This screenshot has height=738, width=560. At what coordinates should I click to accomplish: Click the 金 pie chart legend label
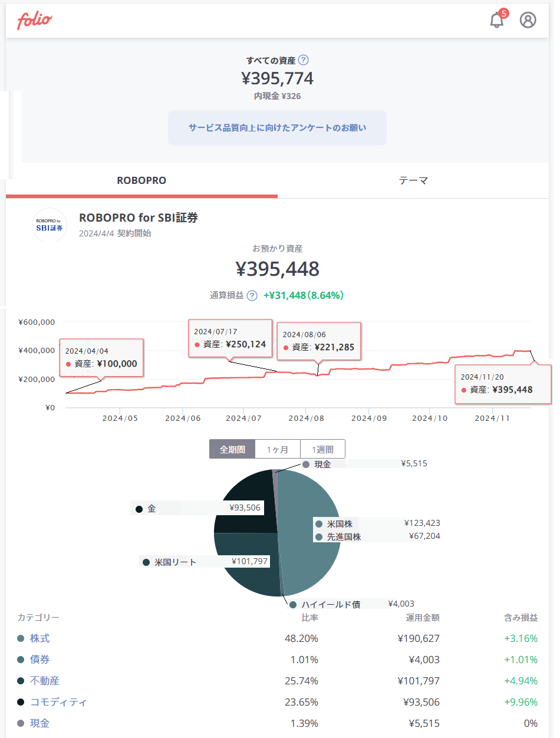[151, 508]
